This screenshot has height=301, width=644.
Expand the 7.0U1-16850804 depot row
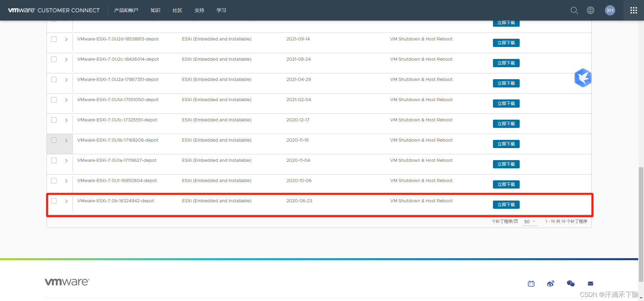coord(66,181)
